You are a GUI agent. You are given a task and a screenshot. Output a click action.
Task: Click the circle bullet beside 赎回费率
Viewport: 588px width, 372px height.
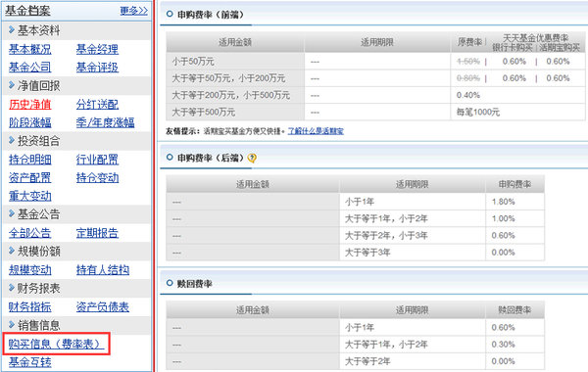click(x=170, y=283)
